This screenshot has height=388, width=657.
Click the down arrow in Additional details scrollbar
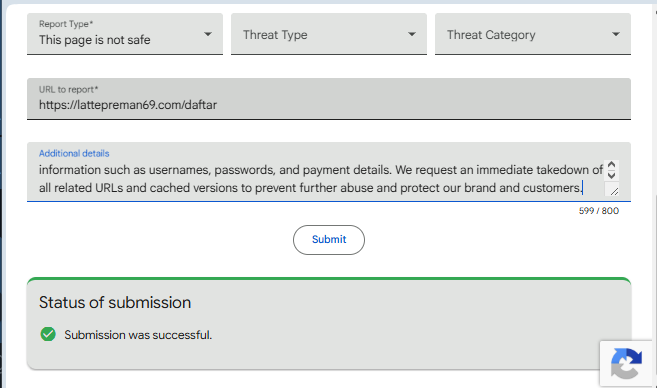611,175
